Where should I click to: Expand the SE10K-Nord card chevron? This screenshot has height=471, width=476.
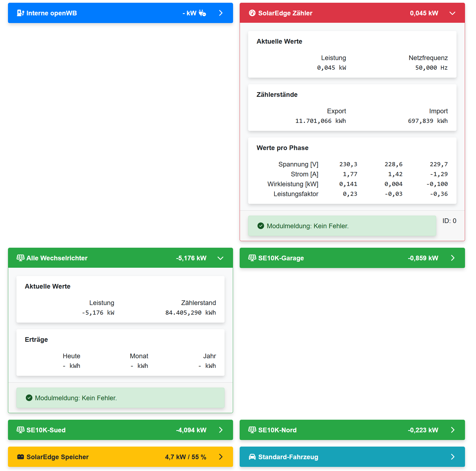pos(453,430)
